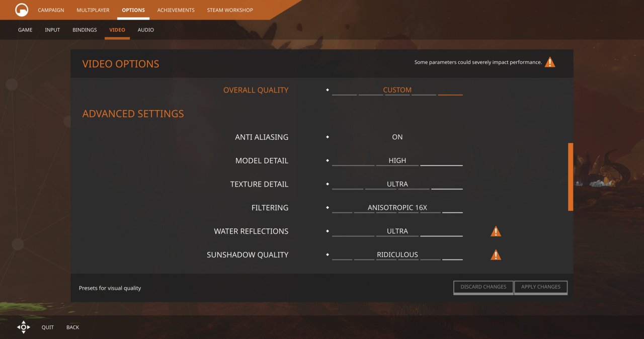644x339 pixels.
Task: Click the Advanced Settings heading
Action: (133, 114)
